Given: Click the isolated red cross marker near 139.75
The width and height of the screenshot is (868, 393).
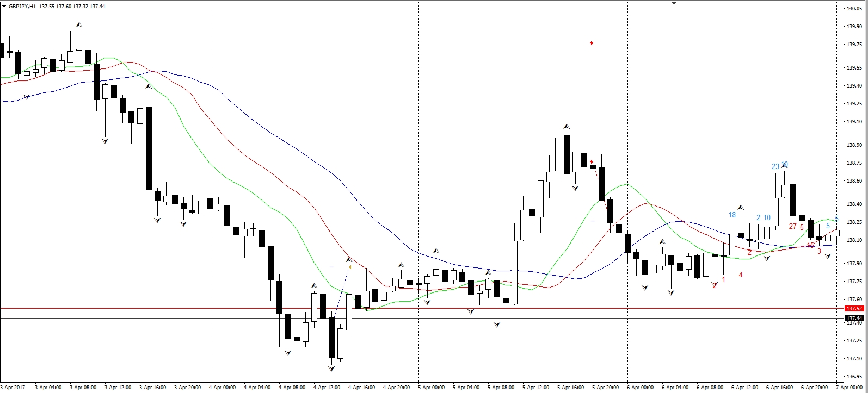Looking at the screenshot, I should pyautogui.click(x=592, y=43).
